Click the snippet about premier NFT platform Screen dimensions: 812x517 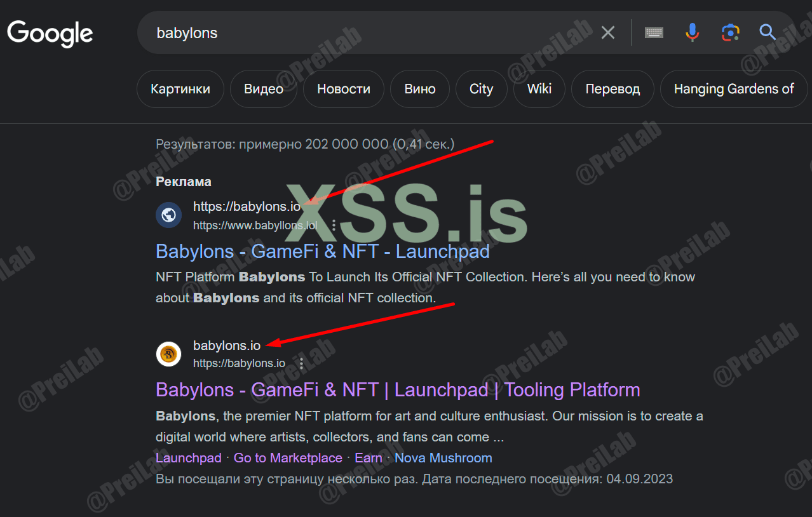(430, 427)
